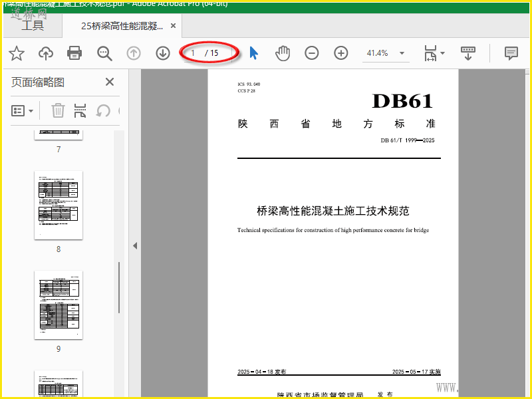Select the page 10 thumbnail at bottom
This screenshot has height=399, width=532.
59,384
